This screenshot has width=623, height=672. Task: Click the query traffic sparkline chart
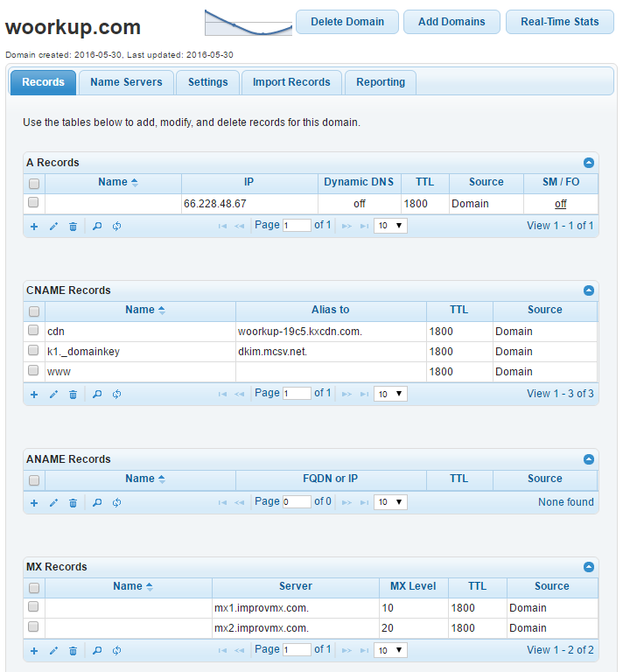[x=248, y=23]
